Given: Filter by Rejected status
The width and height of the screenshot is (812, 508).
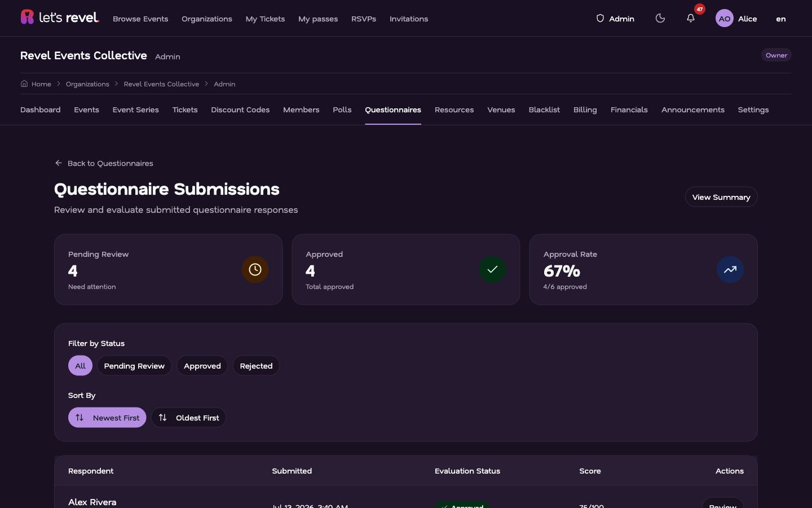Looking at the screenshot, I should [x=256, y=366].
